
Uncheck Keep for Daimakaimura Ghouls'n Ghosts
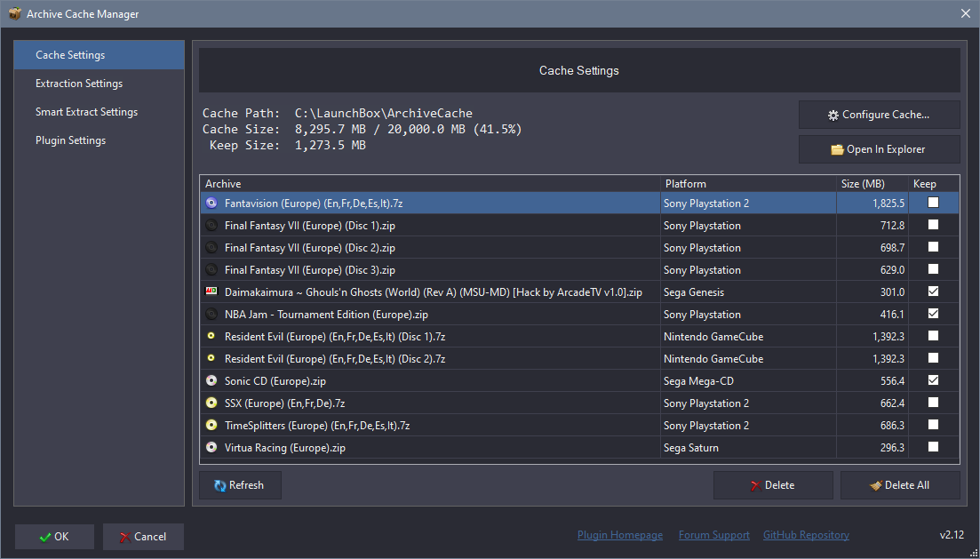pos(933,291)
